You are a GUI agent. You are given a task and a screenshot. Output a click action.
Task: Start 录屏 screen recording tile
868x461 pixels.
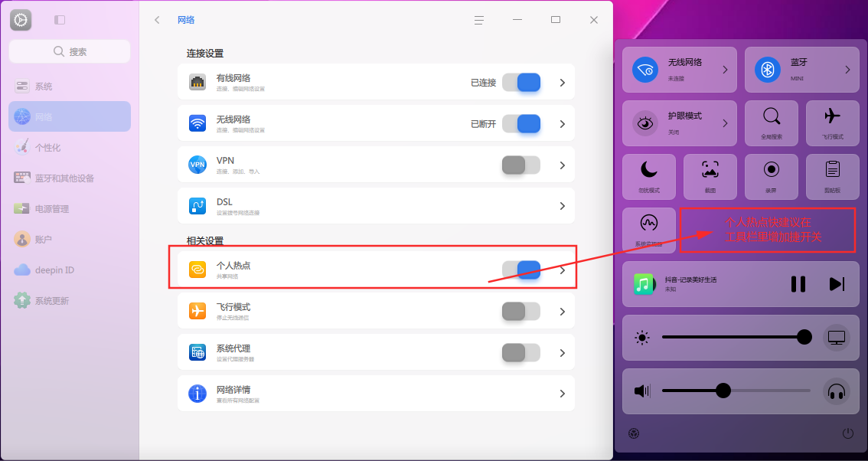[x=772, y=177]
